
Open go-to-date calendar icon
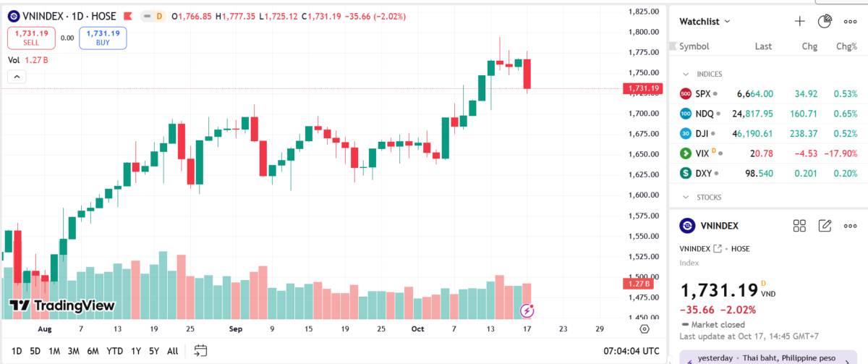tap(200, 351)
